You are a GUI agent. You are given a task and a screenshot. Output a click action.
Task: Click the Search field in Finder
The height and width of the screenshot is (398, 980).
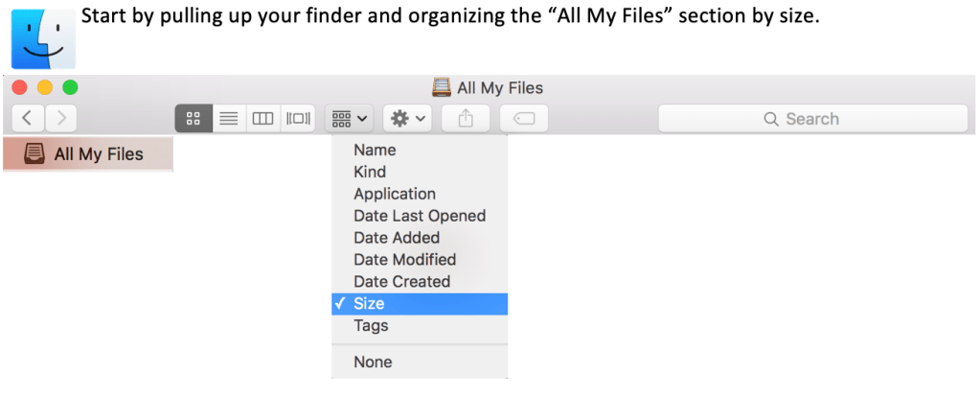click(812, 119)
